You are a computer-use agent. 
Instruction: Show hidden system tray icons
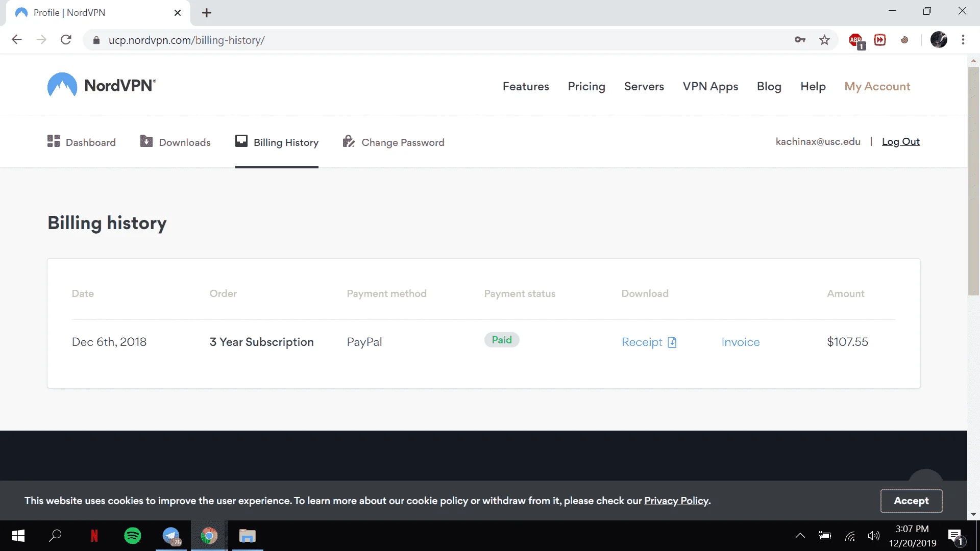click(800, 536)
